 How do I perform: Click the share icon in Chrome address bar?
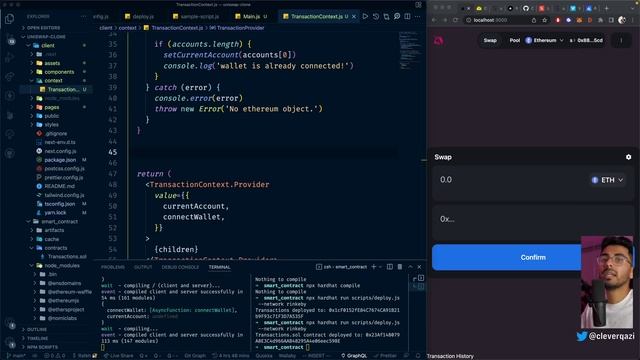(x=534, y=20)
